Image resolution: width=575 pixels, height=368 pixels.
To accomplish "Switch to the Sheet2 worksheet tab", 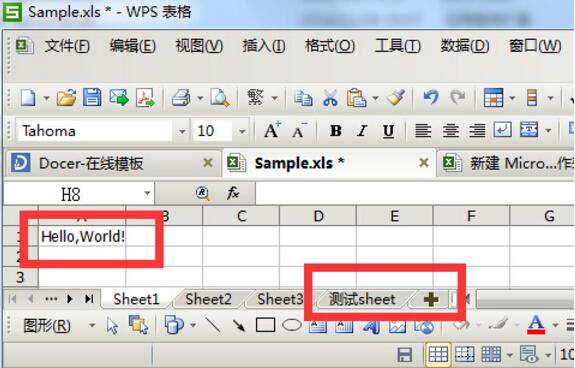I will (208, 299).
